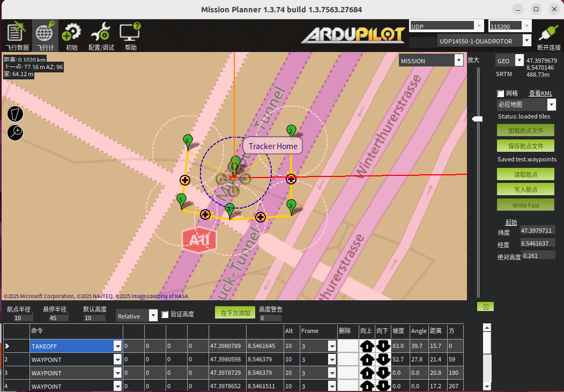Click the 写入航点 write waypoints button

[x=525, y=189]
